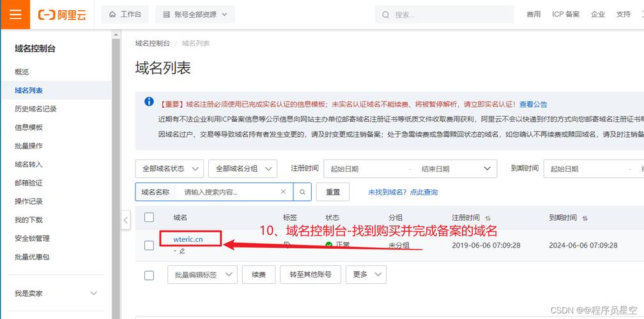The height and width of the screenshot is (319, 644).
Task: Click the 2024-06-06 07:09:28 expiration time
Action: point(583,245)
